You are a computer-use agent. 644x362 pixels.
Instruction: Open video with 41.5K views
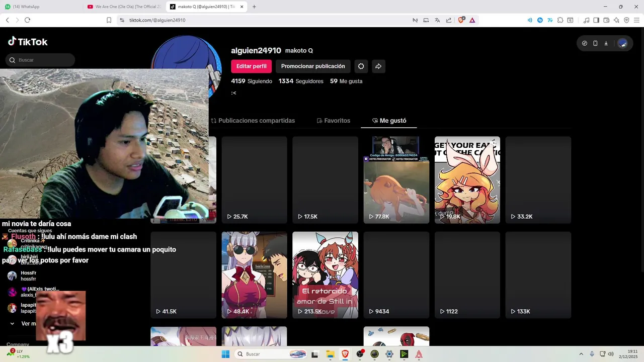[x=184, y=275]
